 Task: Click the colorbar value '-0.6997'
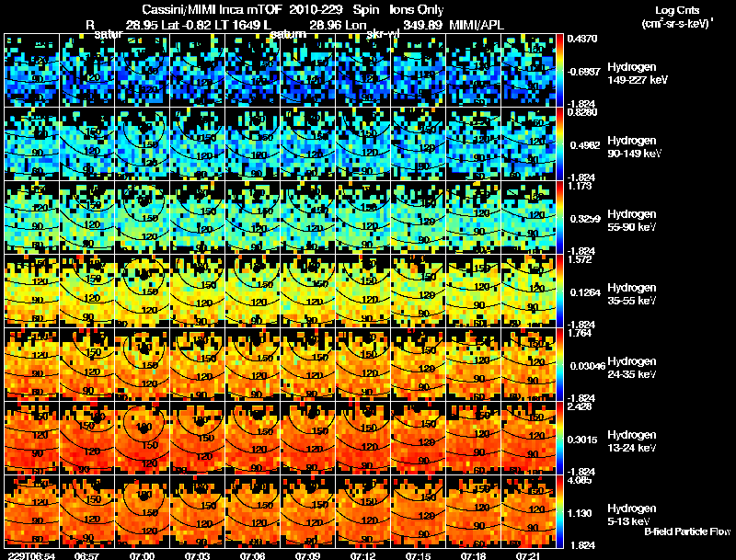[x=583, y=72]
